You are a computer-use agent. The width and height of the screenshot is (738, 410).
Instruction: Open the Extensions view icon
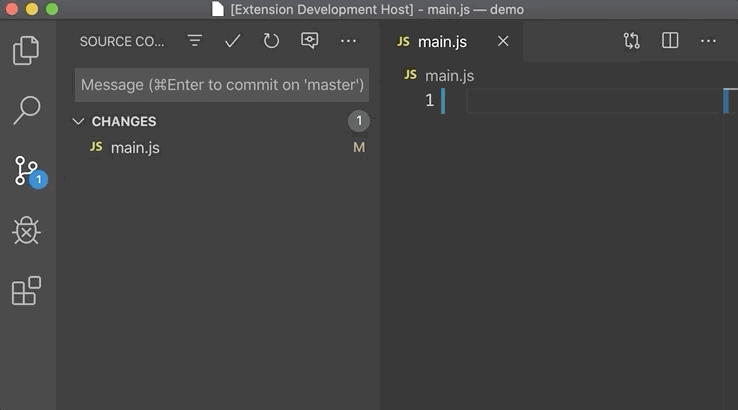pyautogui.click(x=26, y=291)
